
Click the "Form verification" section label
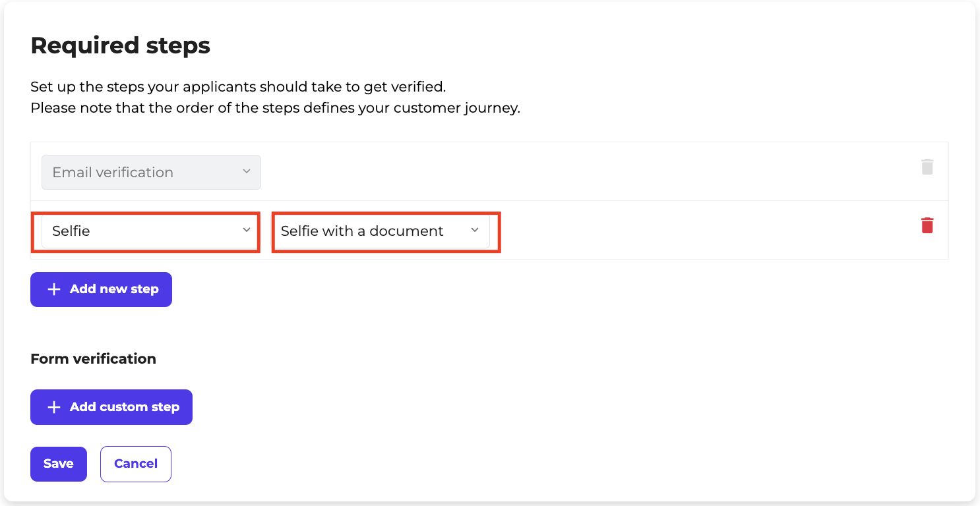[93, 358]
